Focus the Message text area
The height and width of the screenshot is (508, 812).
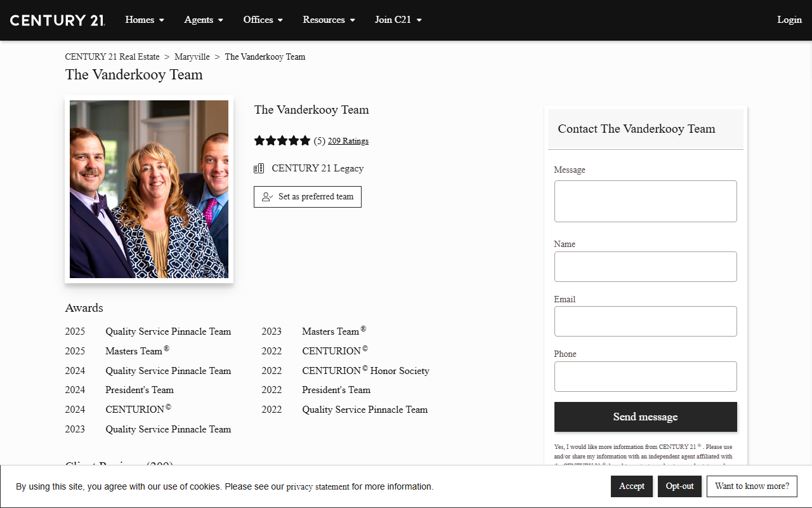(646, 201)
